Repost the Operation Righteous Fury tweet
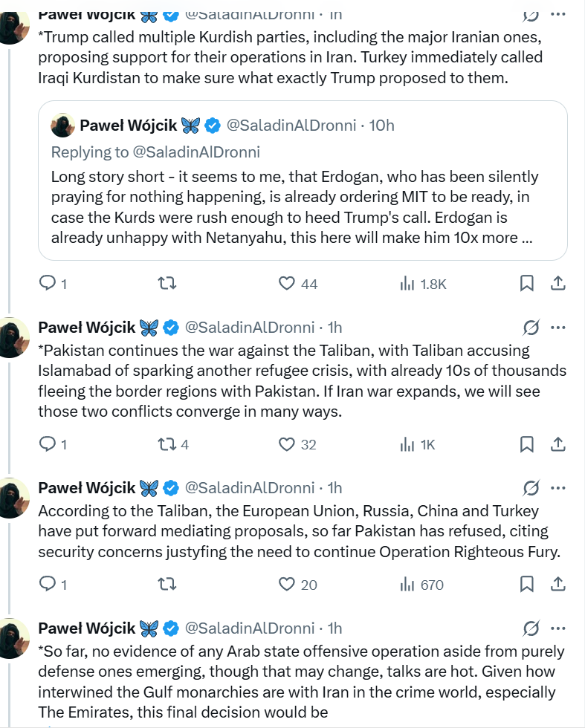Screen dimensions: 585x728 [167, 585]
